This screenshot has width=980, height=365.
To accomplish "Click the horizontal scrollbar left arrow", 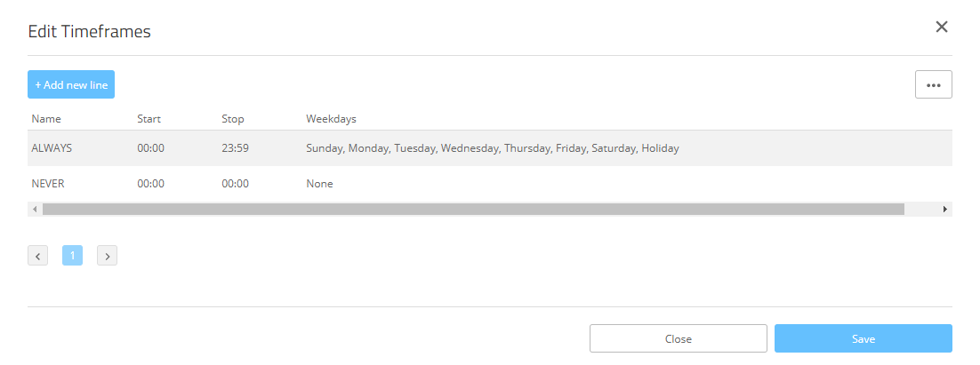I will (x=35, y=210).
